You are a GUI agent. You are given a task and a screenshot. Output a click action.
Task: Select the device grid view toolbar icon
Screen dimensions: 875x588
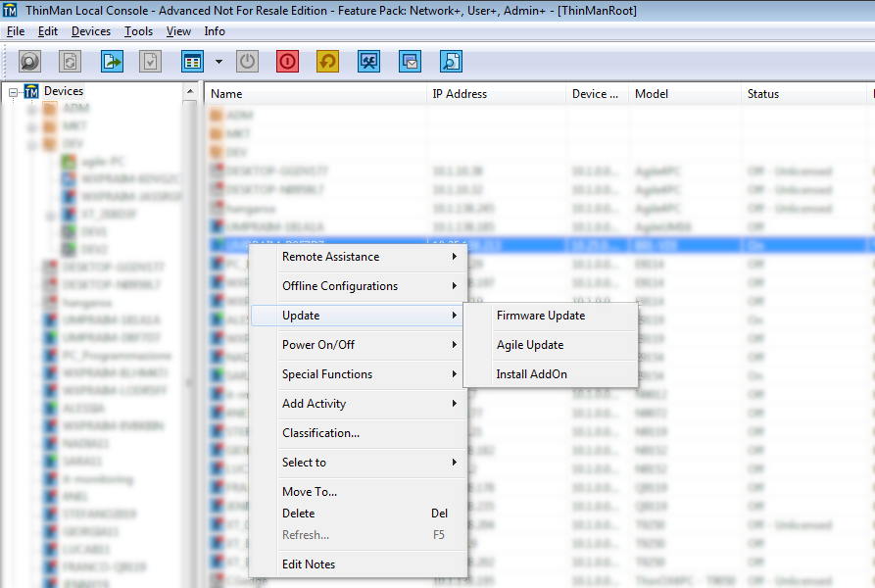[191, 61]
